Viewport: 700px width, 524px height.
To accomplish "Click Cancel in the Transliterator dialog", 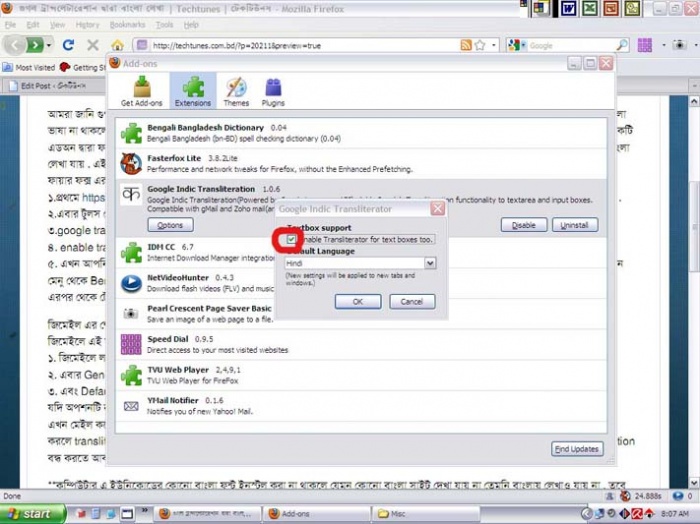I will point(412,302).
